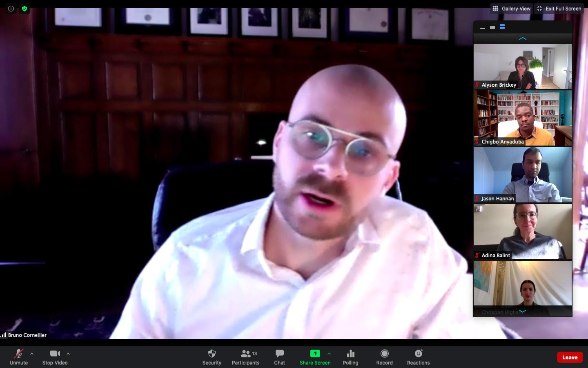Click the Bruno Cornellier name label

[x=27, y=335]
